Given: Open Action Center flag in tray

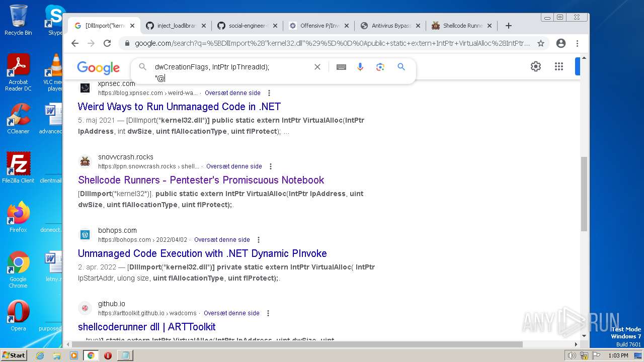Looking at the screenshot, I should (x=596, y=355).
